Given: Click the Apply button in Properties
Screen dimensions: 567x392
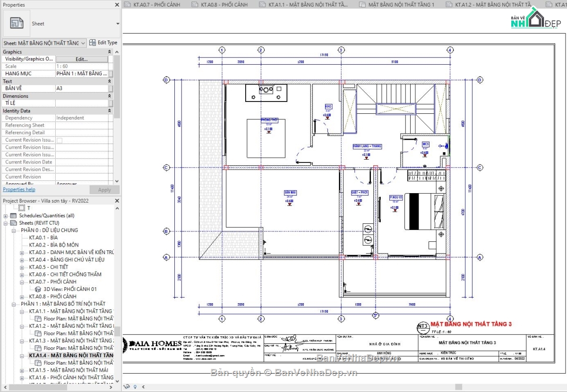Looking at the screenshot, I should pyautogui.click(x=104, y=190).
